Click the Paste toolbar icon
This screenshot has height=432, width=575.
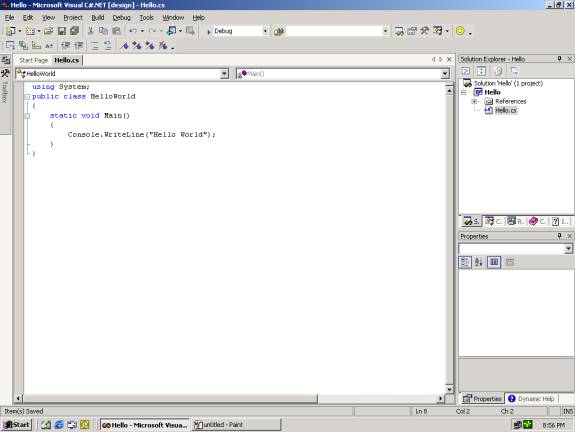[117, 31]
